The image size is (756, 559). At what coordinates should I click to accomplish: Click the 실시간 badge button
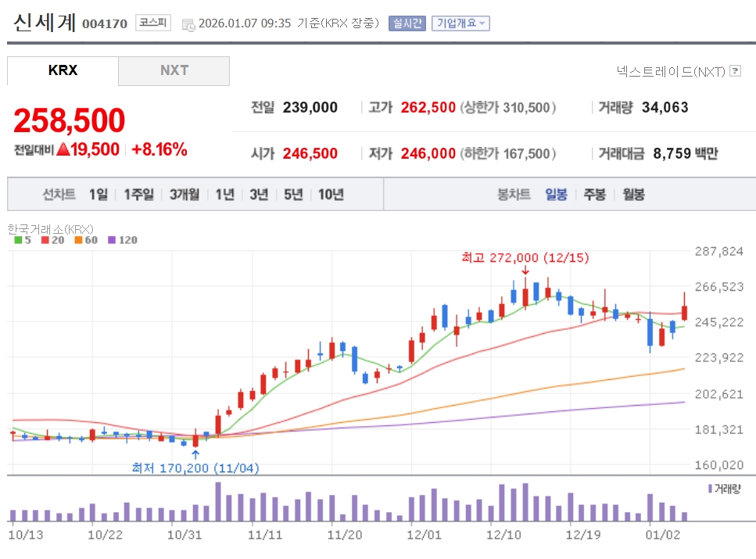(407, 23)
